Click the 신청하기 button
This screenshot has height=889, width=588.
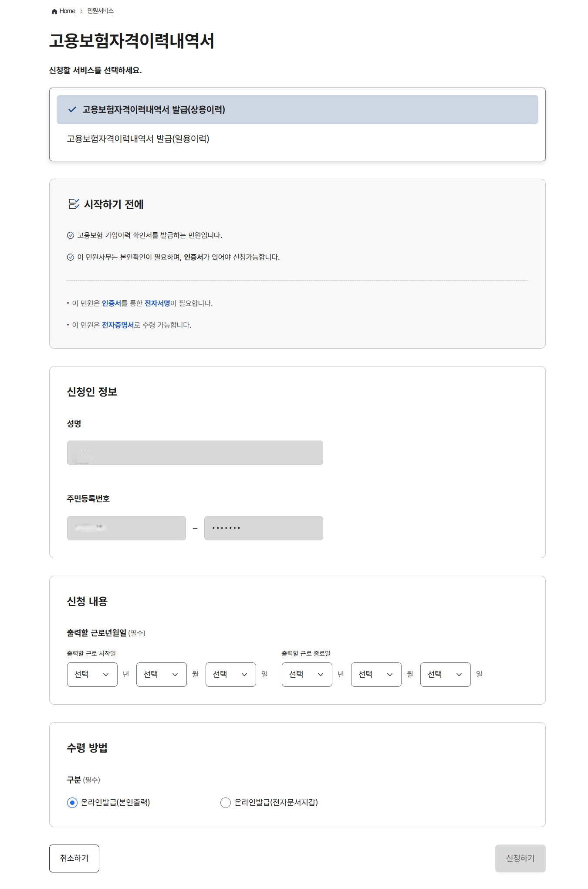tap(520, 858)
